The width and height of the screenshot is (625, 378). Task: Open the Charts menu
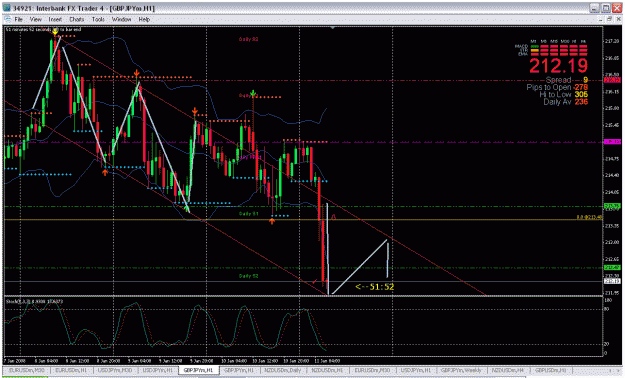[x=77, y=19]
